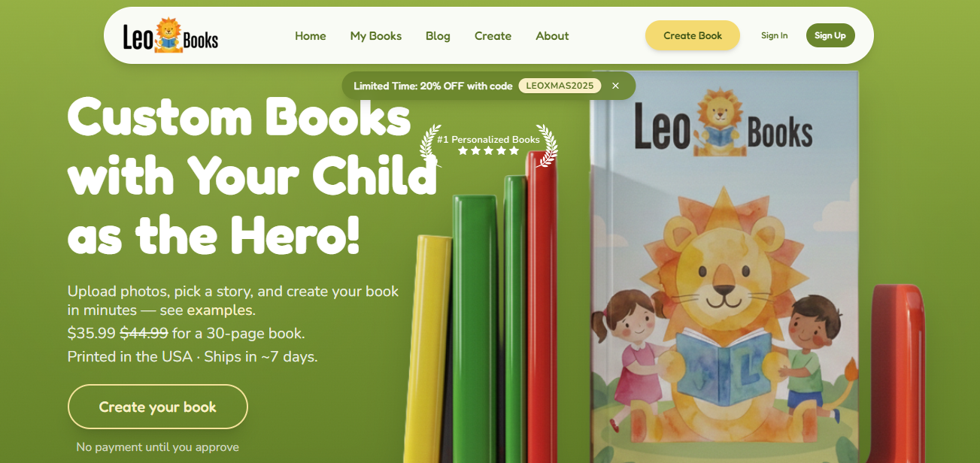Open the Home menu item
Viewport: 980px width, 463px height.
click(x=311, y=36)
